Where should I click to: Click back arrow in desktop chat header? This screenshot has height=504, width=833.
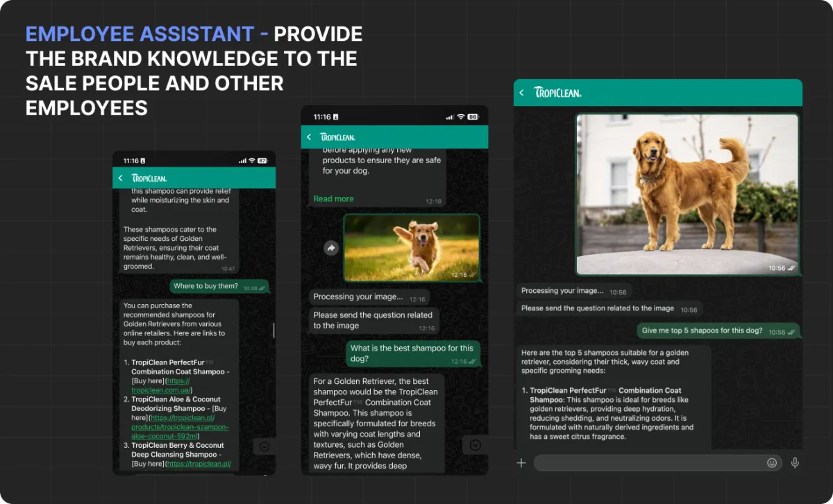point(522,92)
